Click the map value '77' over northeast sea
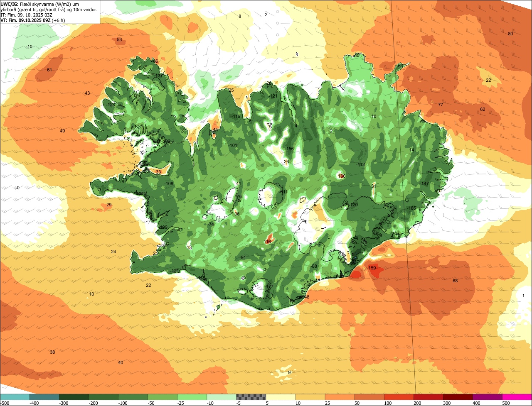Image resolution: width=532 pixels, height=406 pixels. (441, 105)
